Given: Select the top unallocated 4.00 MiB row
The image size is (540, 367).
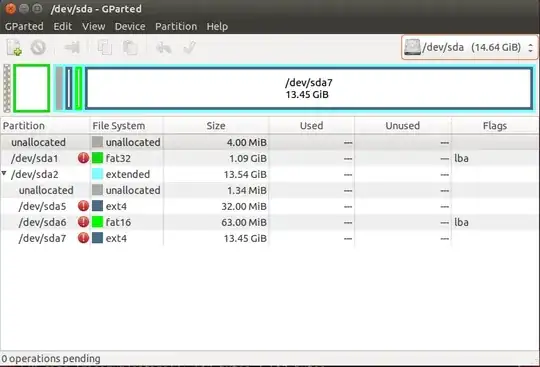Looking at the screenshot, I should pos(270,142).
